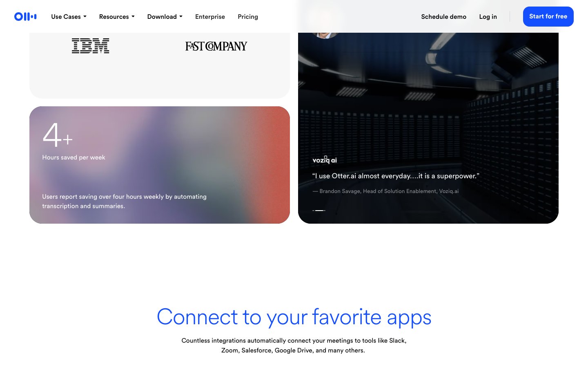Click the Hours saved per week label
The image size is (588, 368).
73,157
